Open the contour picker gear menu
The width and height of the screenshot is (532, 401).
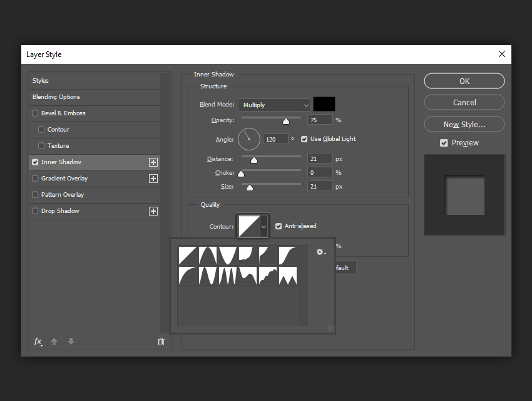pyautogui.click(x=320, y=252)
